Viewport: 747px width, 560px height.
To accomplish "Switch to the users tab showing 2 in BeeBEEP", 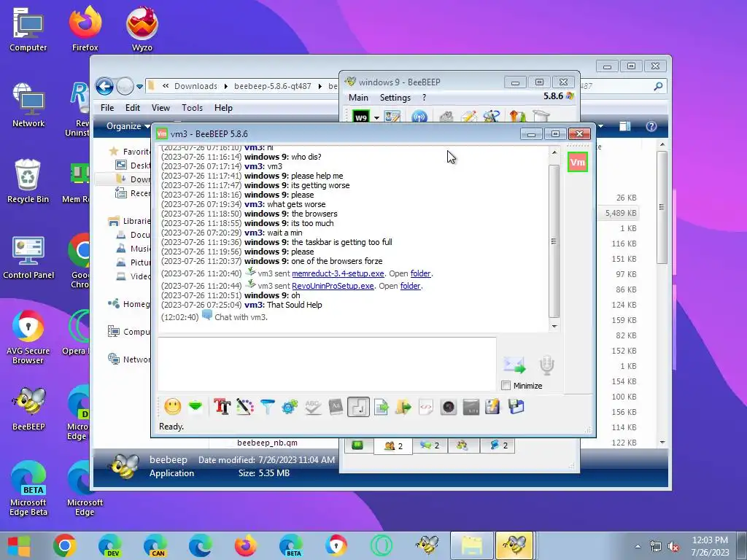I will (393, 446).
